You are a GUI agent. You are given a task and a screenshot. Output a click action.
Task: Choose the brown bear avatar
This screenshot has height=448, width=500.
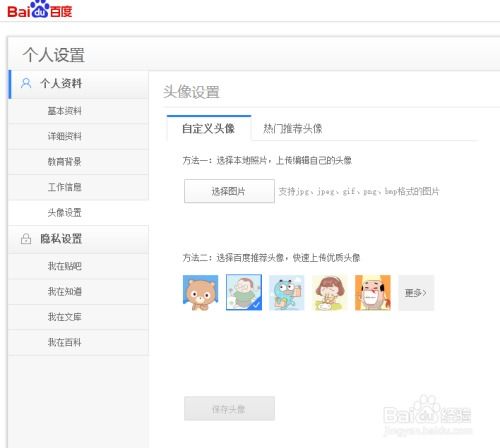(x=200, y=293)
